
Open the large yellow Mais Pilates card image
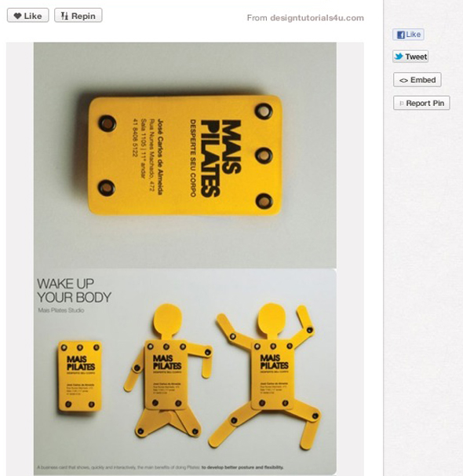[185, 156]
